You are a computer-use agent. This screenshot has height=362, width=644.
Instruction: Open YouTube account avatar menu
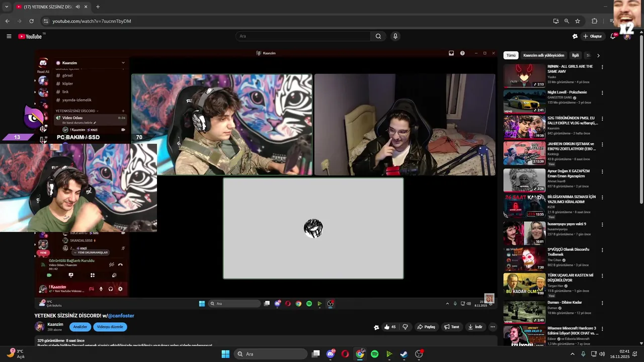pos(627,36)
